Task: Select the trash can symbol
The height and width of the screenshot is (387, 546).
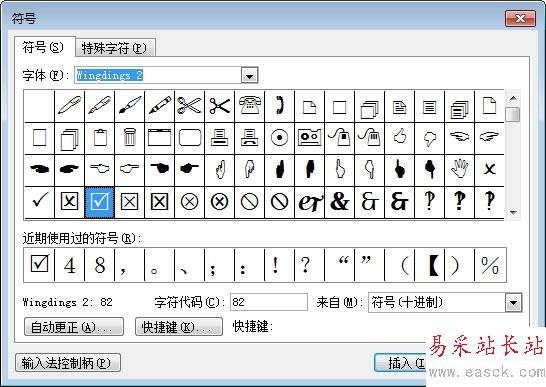Action: pos(130,138)
